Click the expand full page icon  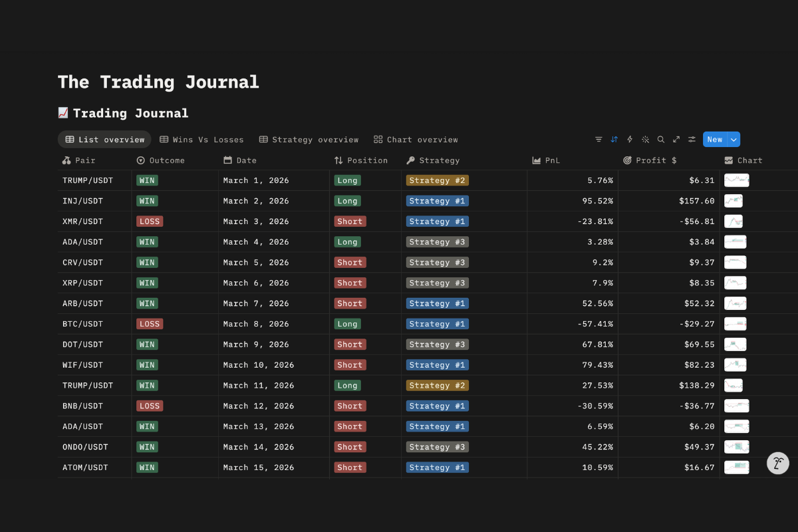(676, 140)
